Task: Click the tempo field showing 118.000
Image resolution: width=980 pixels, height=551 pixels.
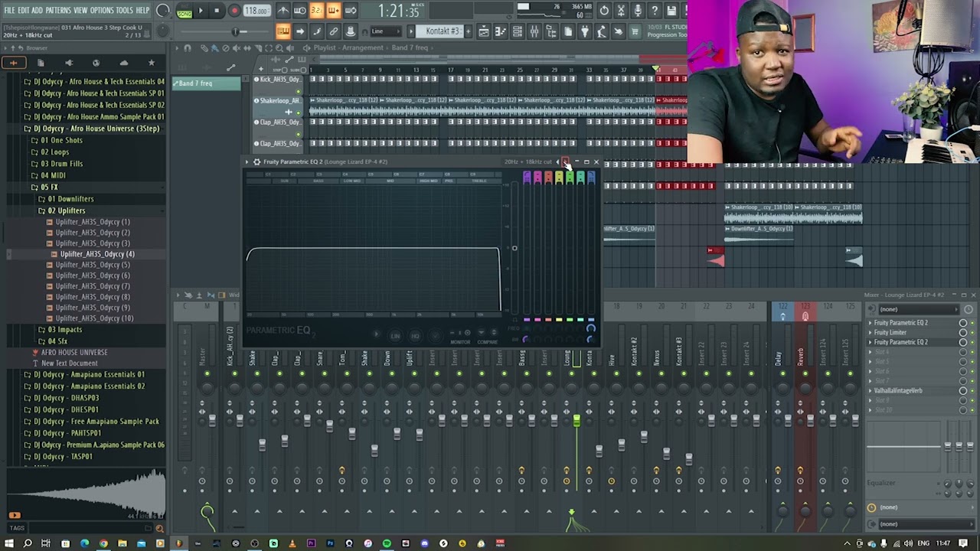Action: 256,11
